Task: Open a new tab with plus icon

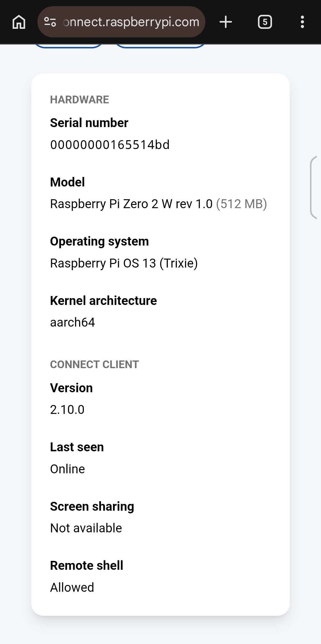Action: coord(226,22)
